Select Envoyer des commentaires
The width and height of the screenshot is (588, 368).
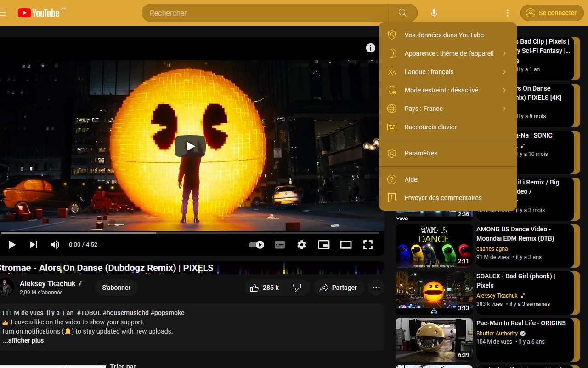click(x=448, y=198)
